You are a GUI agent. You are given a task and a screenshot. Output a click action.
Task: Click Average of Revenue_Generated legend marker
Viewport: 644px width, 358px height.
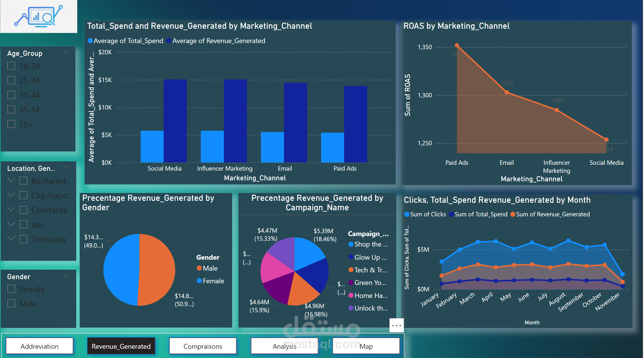169,41
